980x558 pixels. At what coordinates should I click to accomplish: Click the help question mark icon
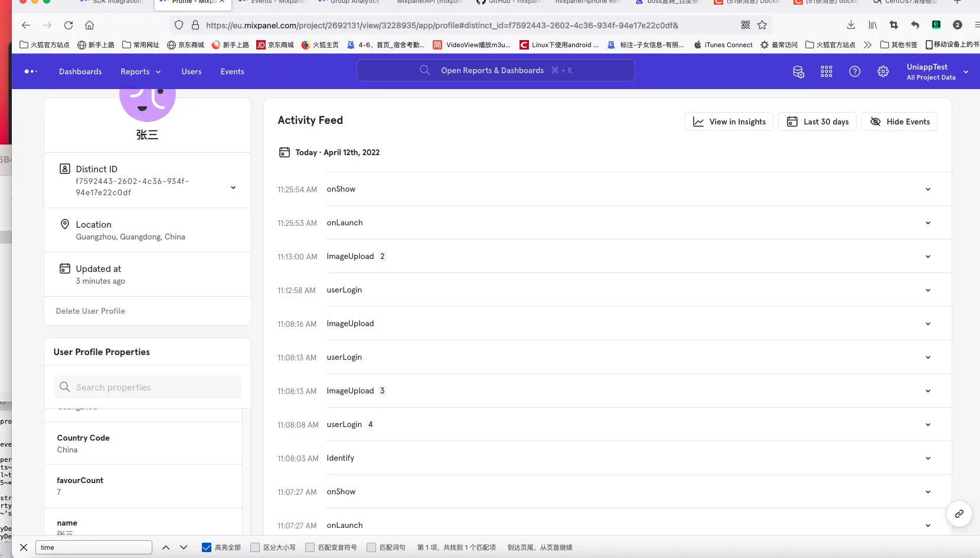[854, 72]
